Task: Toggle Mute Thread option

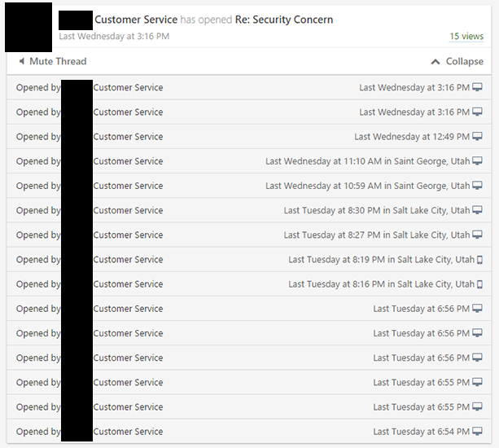Action: [53, 61]
